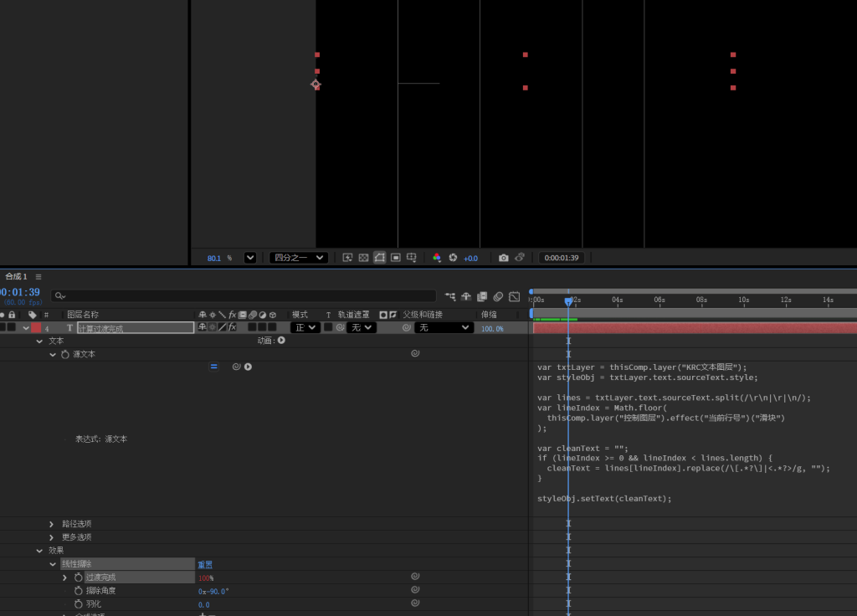Screen dimensions: 857x616
Task: Open the composition mini-flowchart icon
Action: click(x=451, y=296)
